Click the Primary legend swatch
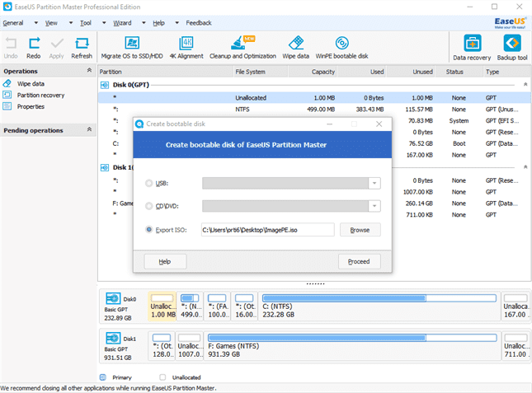Viewport: 532px width, 393px height. [x=103, y=377]
